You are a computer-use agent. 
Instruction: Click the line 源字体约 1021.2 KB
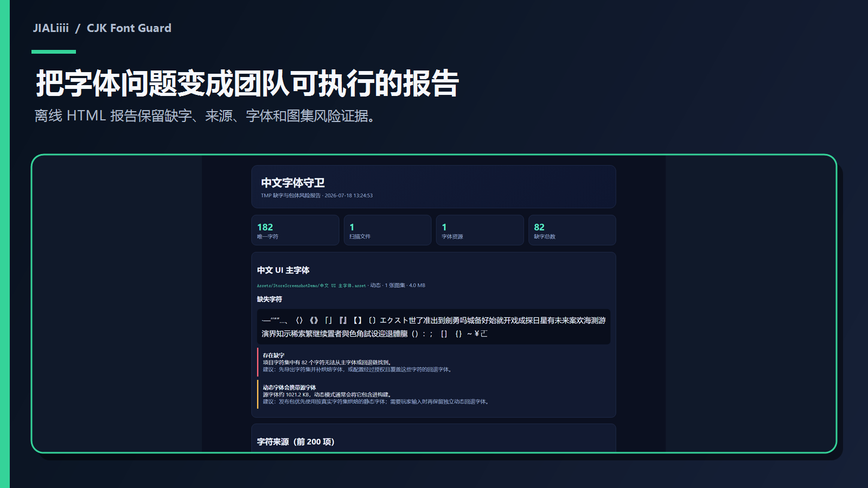[x=327, y=395]
